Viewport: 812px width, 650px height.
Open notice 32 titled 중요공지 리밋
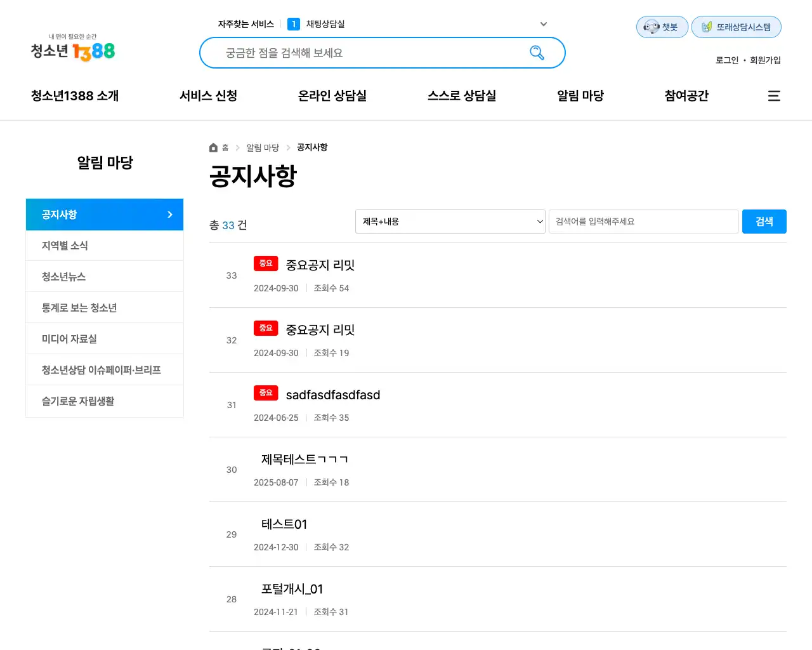[x=320, y=330]
